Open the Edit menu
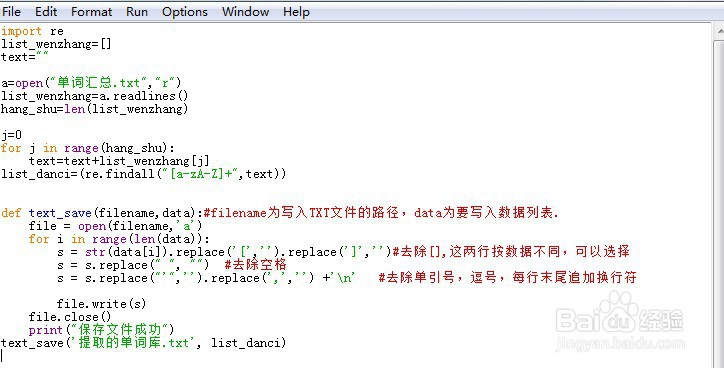Screen dimensions: 724x368 [46, 12]
